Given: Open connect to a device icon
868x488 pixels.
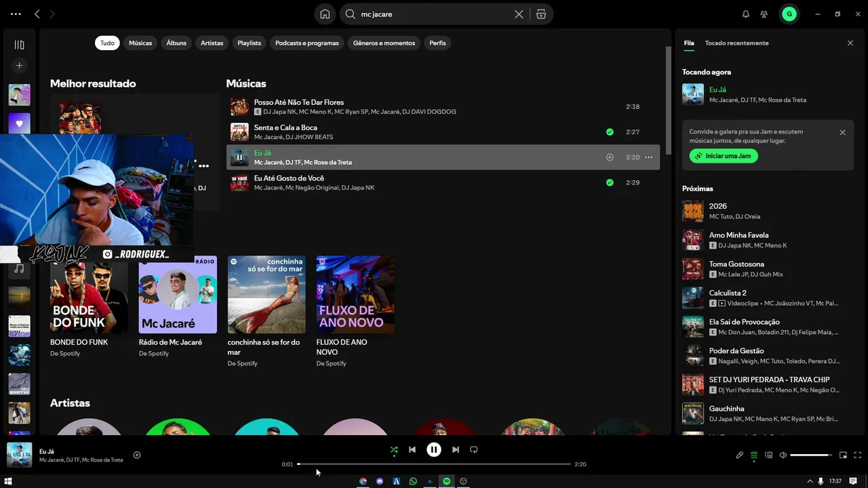Looking at the screenshot, I should (x=768, y=455).
